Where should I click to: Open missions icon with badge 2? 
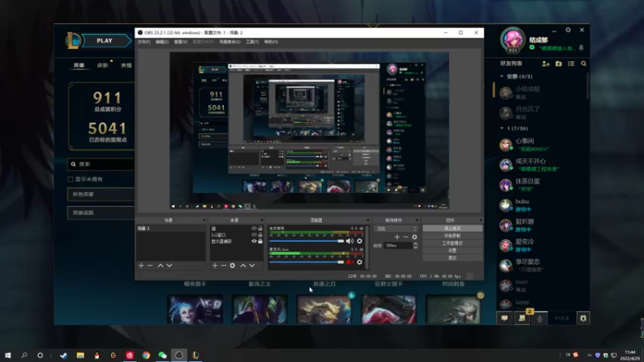(x=522, y=318)
